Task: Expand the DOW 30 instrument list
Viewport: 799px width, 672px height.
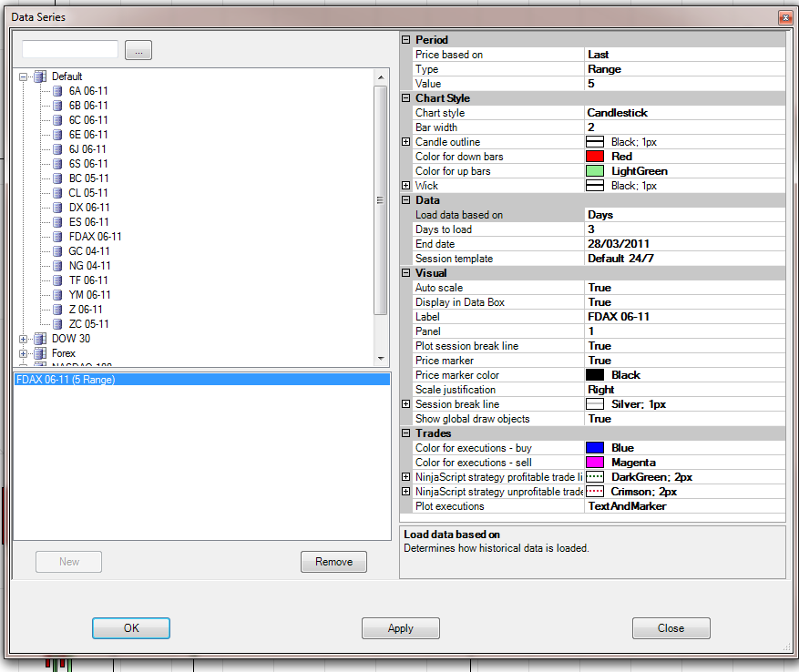Action: (24, 339)
